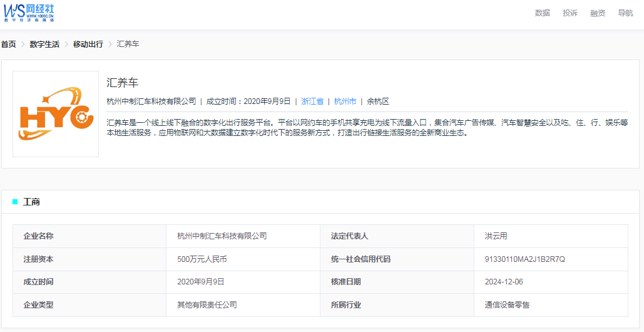Open the 导航 menu
The width and height of the screenshot is (644, 332).
[625, 13]
